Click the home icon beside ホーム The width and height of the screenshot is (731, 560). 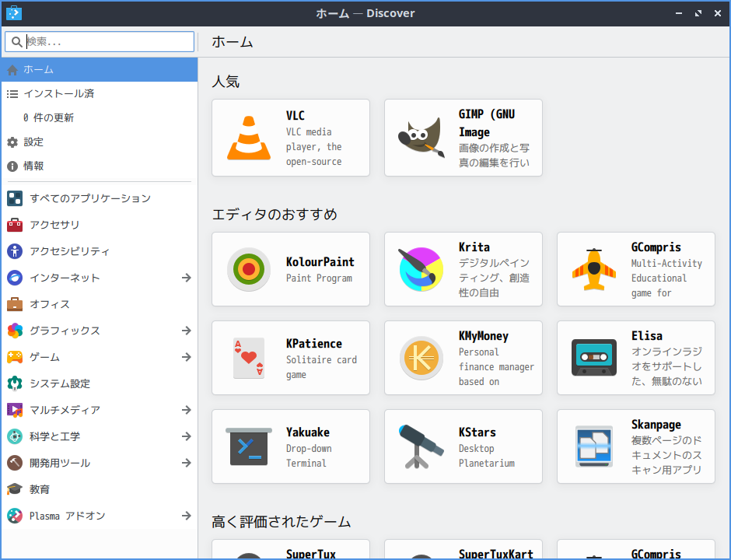(12, 70)
